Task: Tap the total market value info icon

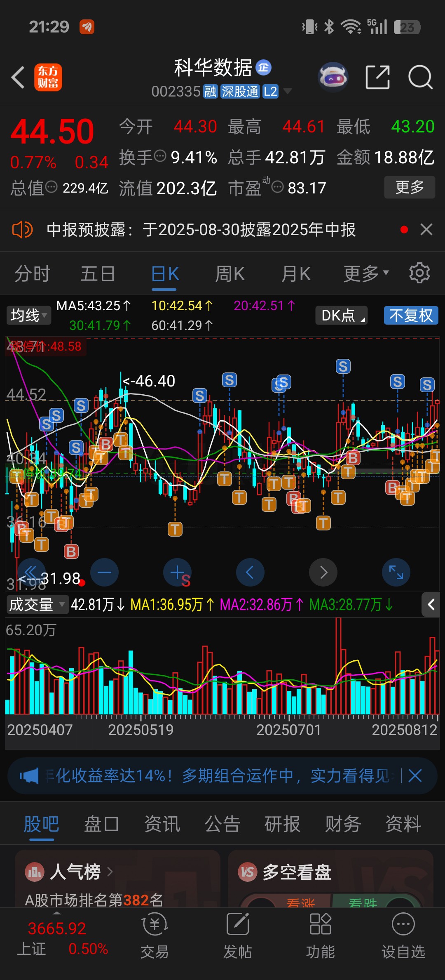Action: tap(52, 187)
